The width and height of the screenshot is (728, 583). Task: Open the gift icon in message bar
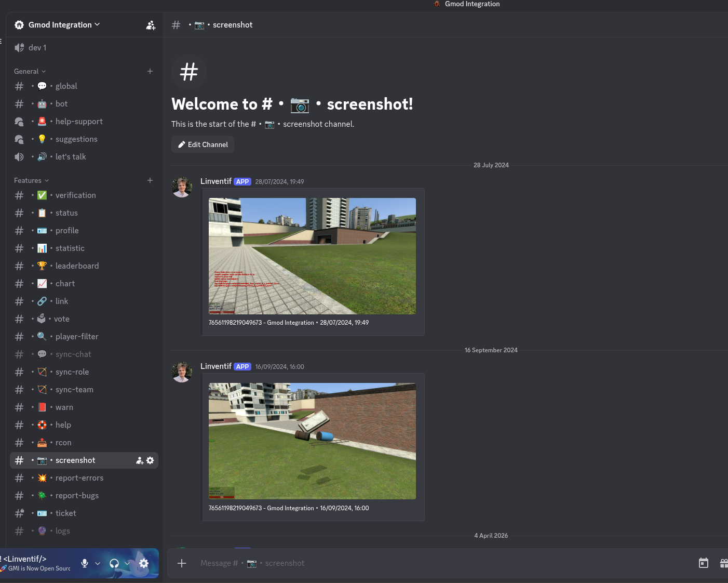click(723, 563)
